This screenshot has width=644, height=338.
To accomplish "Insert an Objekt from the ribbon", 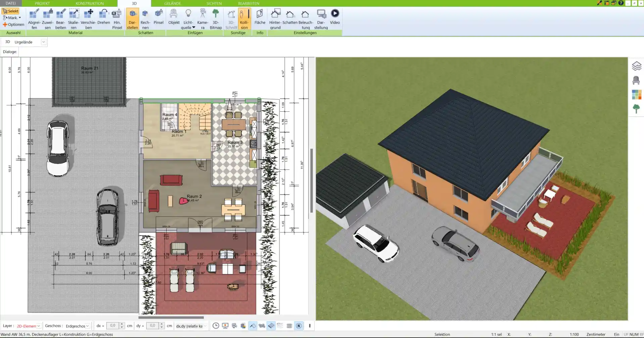I will (x=174, y=17).
